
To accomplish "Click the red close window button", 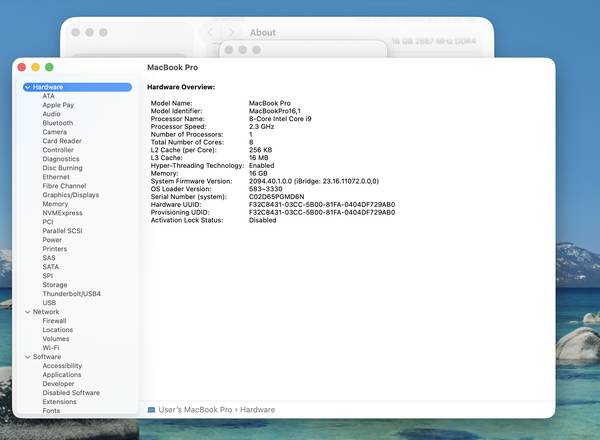I will [x=22, y=67].
